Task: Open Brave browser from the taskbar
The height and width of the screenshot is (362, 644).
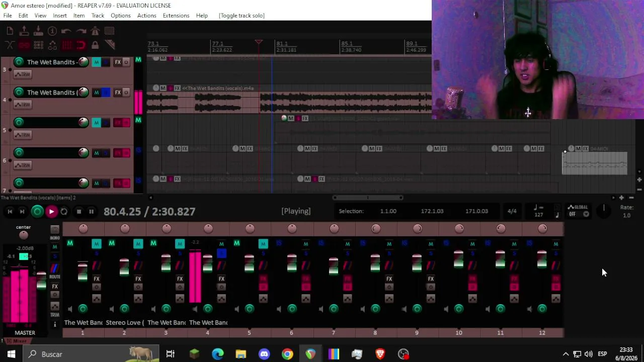Action: coord(380,354)
